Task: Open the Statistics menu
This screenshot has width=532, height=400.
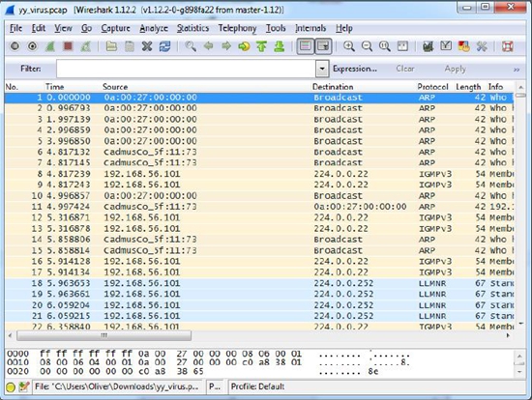Action: pyautogui.click(x=192, y=28)
